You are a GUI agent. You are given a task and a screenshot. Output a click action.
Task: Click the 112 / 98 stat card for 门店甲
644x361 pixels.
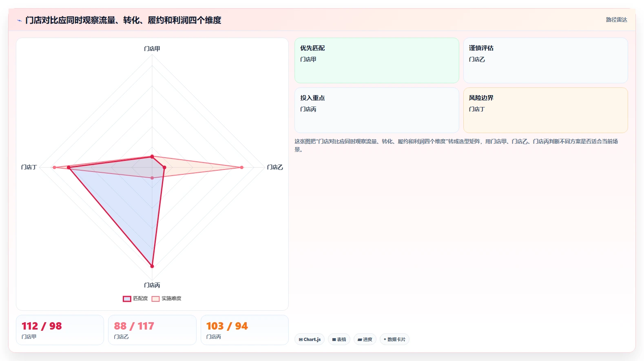(x=60, y=330)
